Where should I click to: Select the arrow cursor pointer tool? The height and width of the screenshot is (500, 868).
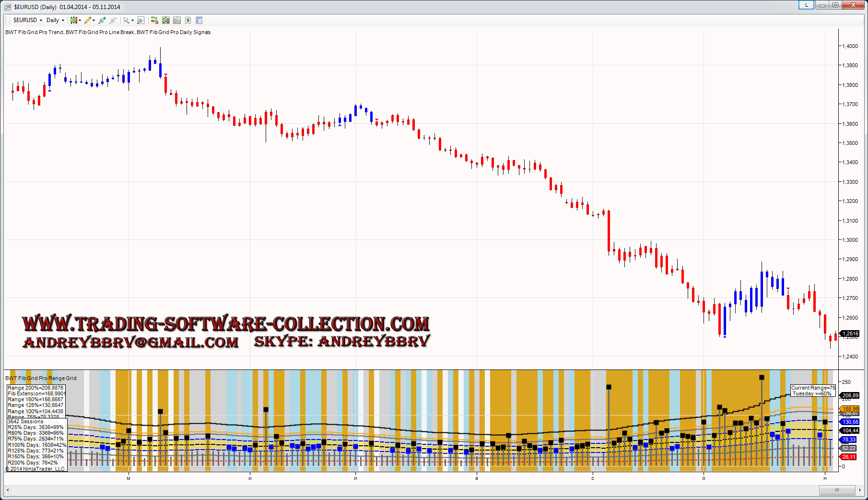click(127, 20)
